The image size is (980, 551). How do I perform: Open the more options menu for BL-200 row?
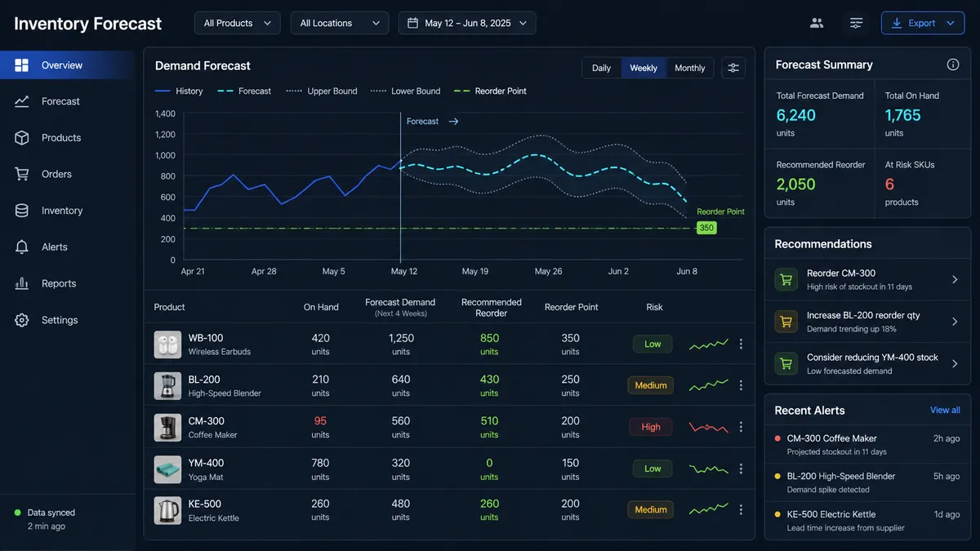click(x=741, y=385)
